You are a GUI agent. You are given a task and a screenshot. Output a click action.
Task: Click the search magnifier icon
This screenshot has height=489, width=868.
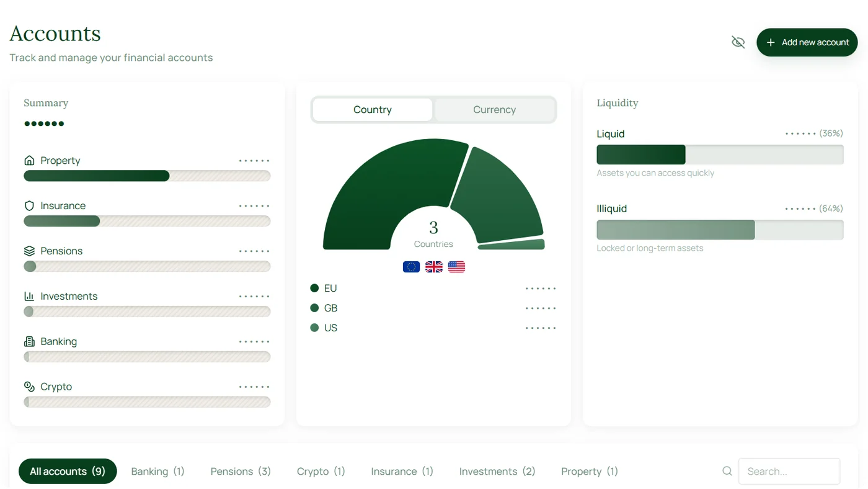point(727,471)
